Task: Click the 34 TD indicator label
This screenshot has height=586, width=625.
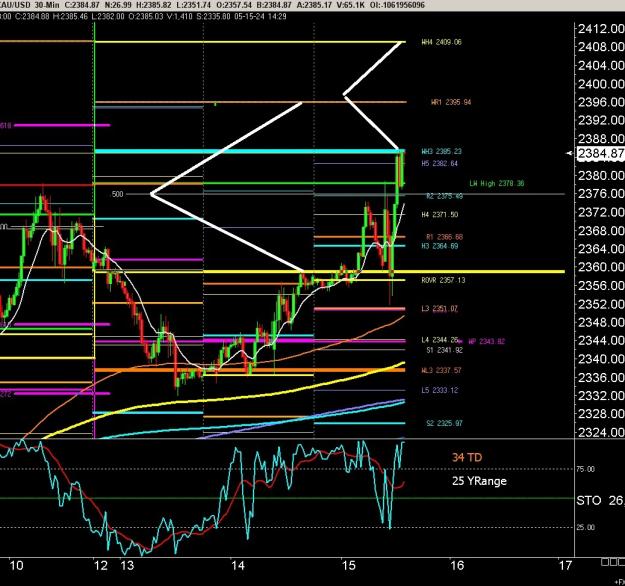Action: (467, 457)
